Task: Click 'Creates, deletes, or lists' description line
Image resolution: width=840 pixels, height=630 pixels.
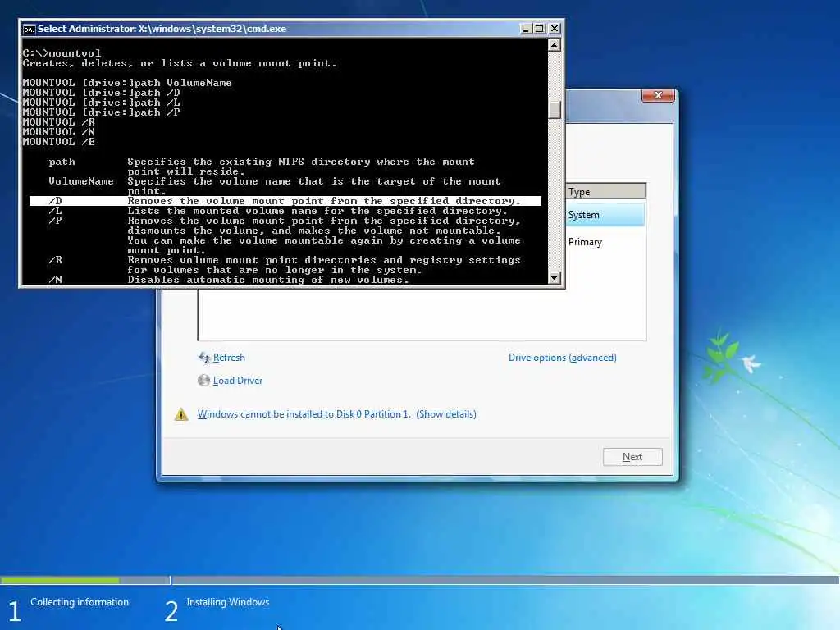Action: [x=180, y=63]
